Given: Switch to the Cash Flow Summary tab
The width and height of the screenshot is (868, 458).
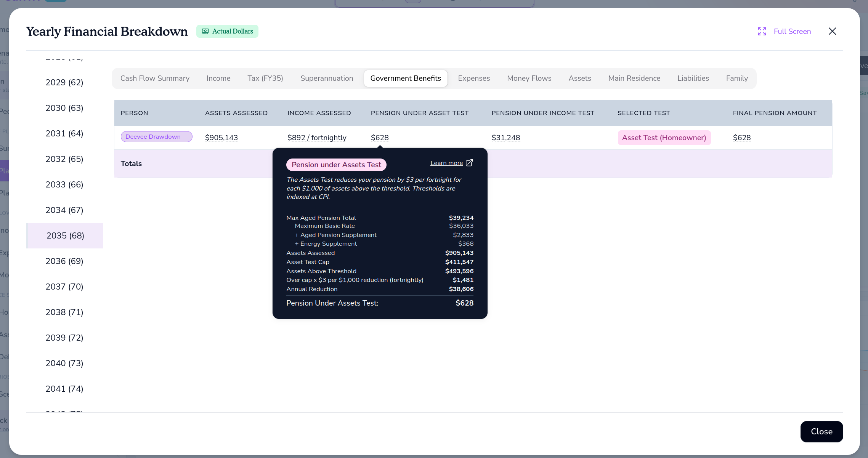Looking at the screenshot, I should (155, 78).
